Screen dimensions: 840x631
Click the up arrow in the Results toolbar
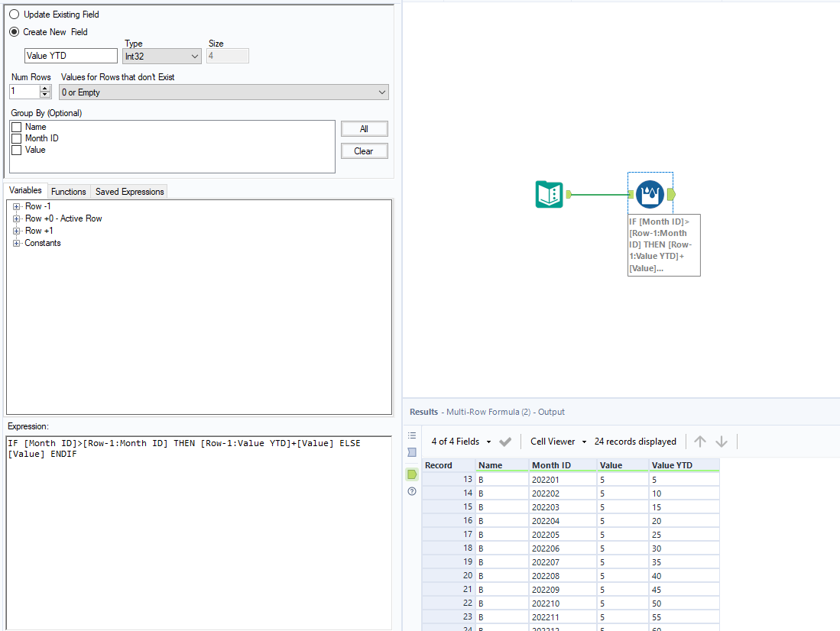coord(699,442)
